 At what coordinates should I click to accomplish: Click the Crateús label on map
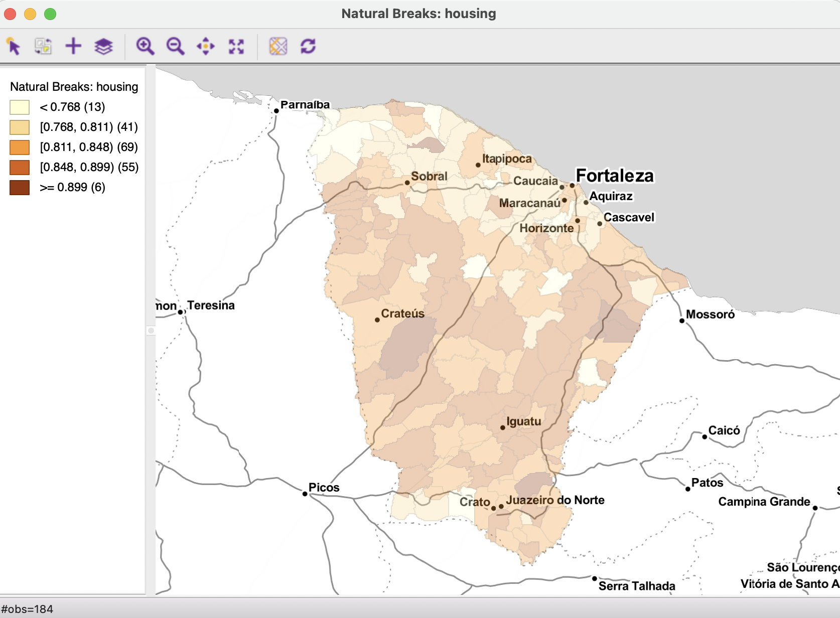click(402, 314)
